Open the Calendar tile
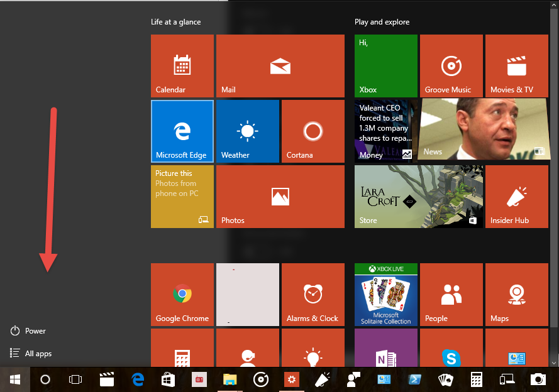This screenshot has height=392, width=559. [182, 66]
